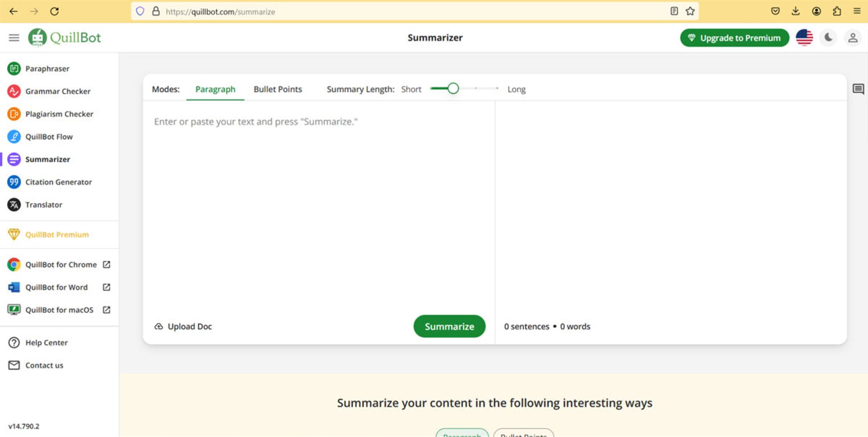Open the Paraphraser tool from sidebar
The width and height of the screenshot is (868, 437).
pyautogui.click(x=47, y=69)
